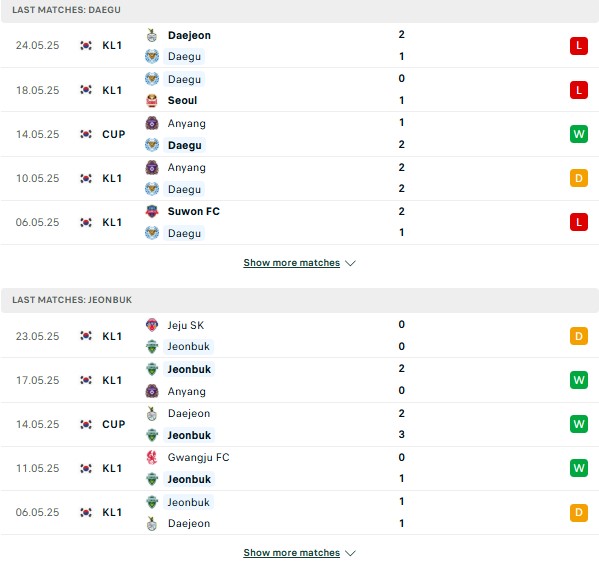Viewport: 599px width, 571px height.
Task: Click Anyang crest in the 14.05.25 Daegu cup match
Action: (x=152, y=123)
